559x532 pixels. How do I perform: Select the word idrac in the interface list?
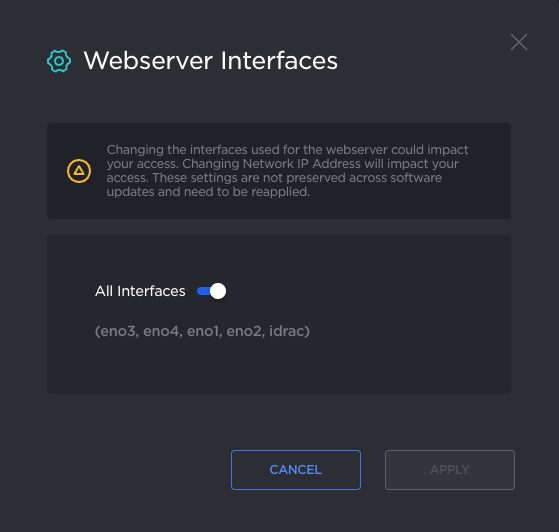pyautogui.click(x=287, y=331)
